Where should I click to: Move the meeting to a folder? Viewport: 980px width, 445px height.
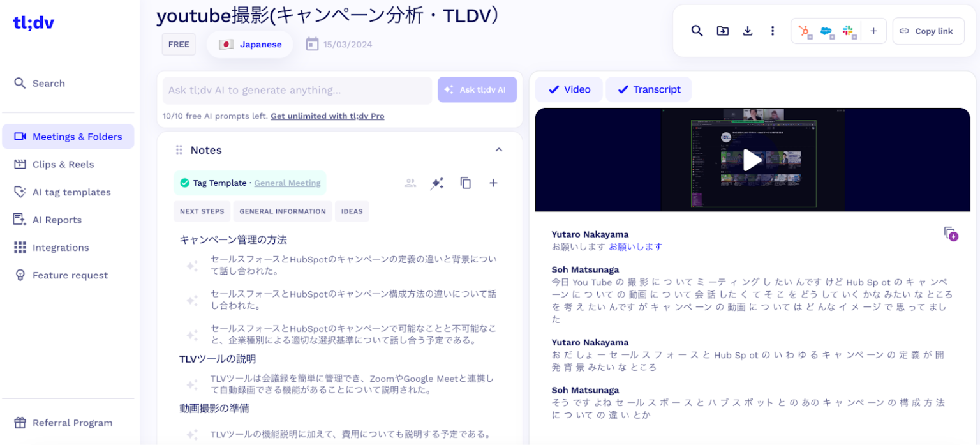coord(722,30)
